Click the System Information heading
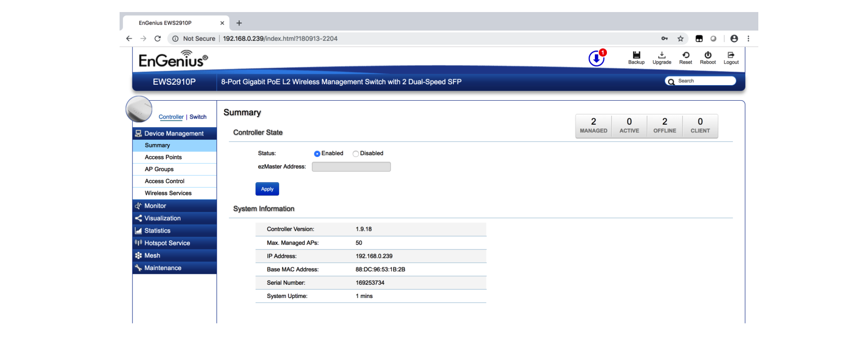Image resolution: width=868 pixels, height=338 pixels. (264, 209)
